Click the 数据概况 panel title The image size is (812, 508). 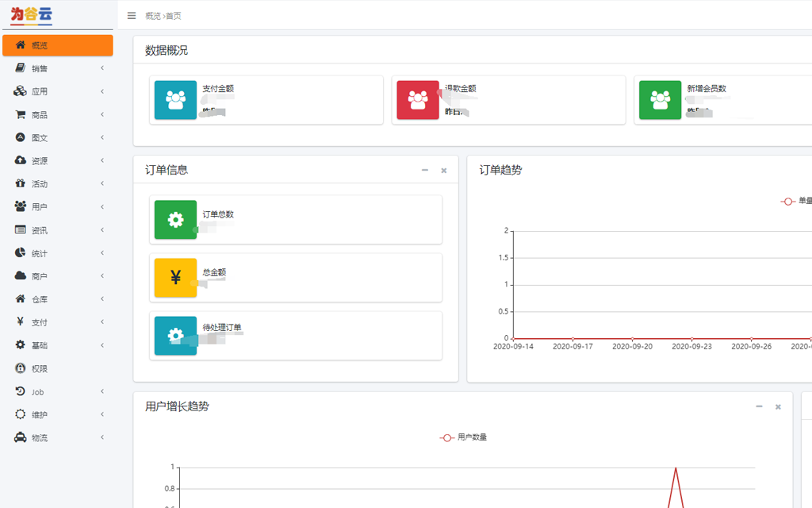[167, 50]
